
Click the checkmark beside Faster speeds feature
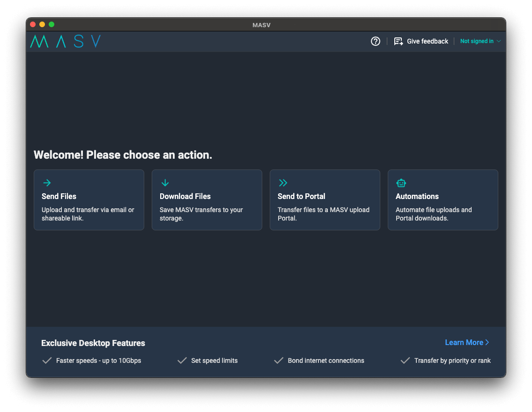tap(47, 360)
